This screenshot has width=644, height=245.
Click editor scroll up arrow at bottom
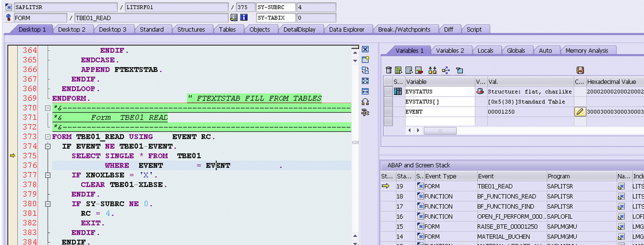355,236
